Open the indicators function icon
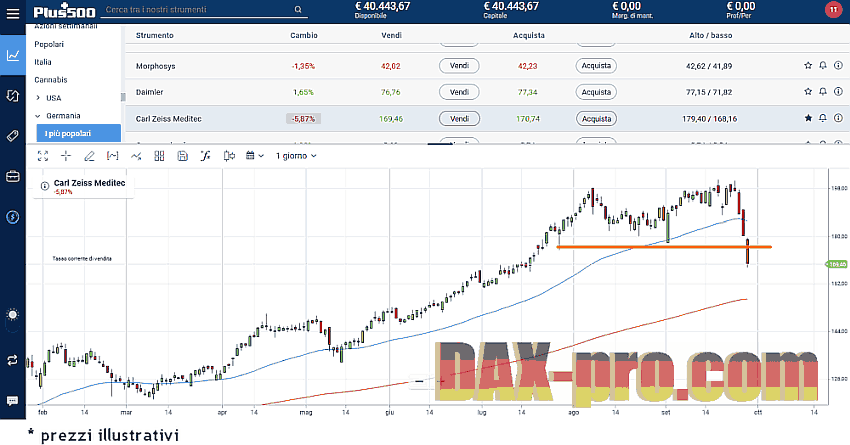The width and height of the screenshot is (850, 445). [205, 156]
